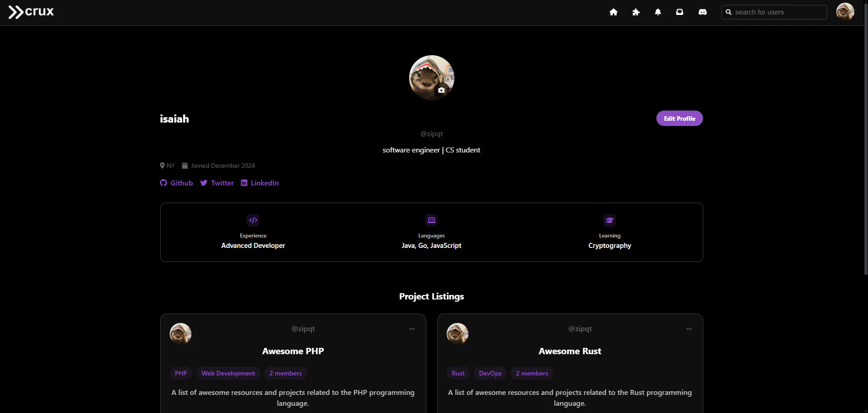Click 2 members tag on Awesome Rust
868x413 pixels.
coord(532,373)
